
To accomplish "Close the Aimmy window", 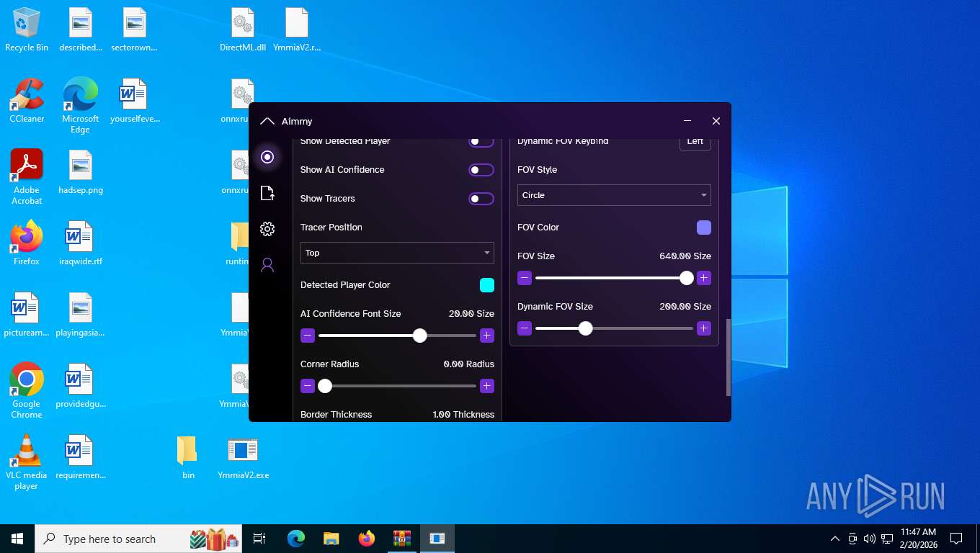I will pos(716,121).
